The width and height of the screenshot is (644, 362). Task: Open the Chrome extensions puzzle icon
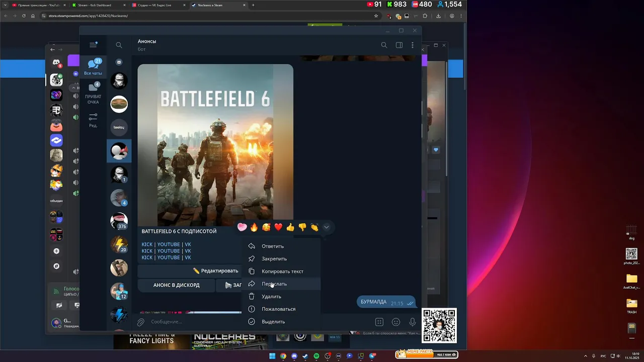(425, 16)
